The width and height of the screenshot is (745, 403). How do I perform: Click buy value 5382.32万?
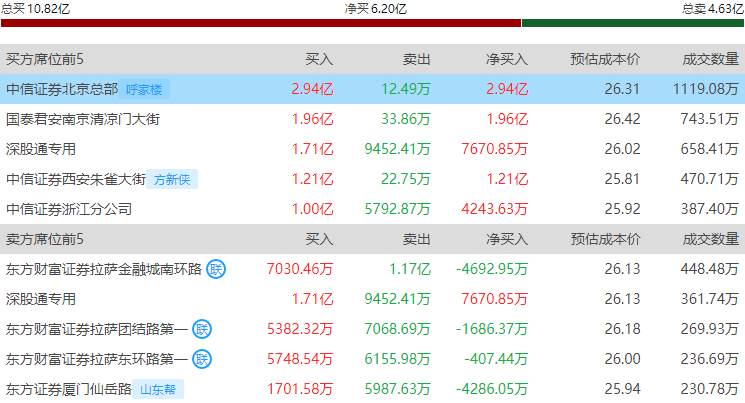300,329
